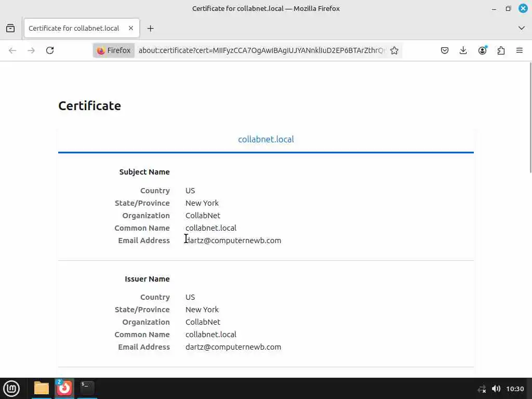Minimize the Firefox window
This screenshot has width=532, height=399.
tap(494, 9)
